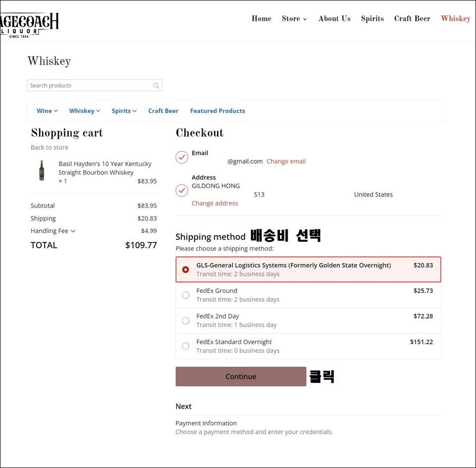Viewport: 476px width, 468px height.
Task: Open Craft Beer in top navigation
Action: (412, 19)
